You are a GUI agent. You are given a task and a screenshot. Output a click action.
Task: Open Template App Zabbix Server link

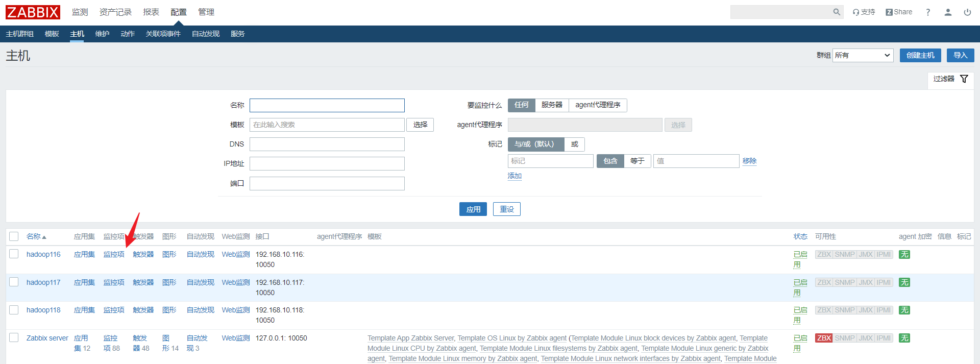pyautogui.click(x=411, y=338)
